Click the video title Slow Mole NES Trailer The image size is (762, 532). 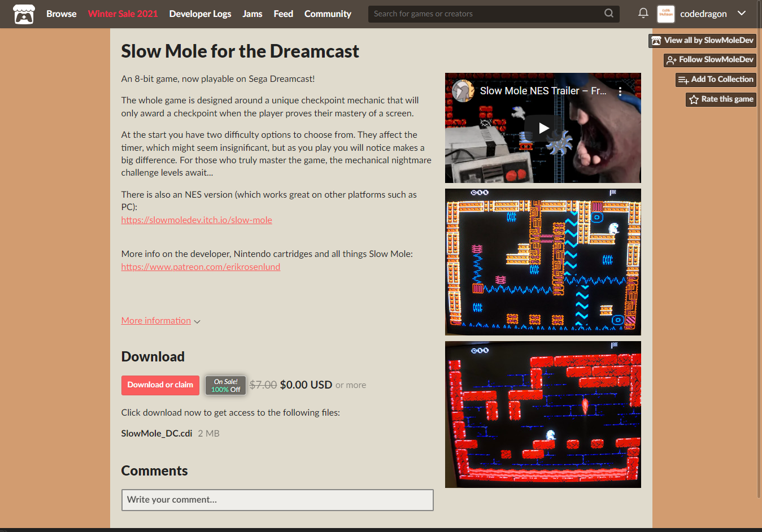tap(543, 91)
